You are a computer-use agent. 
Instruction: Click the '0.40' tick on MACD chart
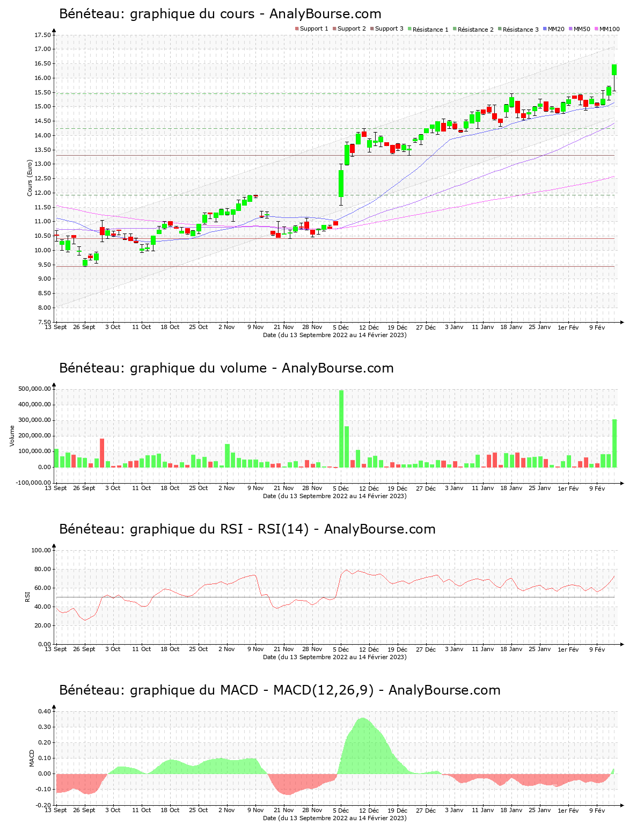point(45,711)
